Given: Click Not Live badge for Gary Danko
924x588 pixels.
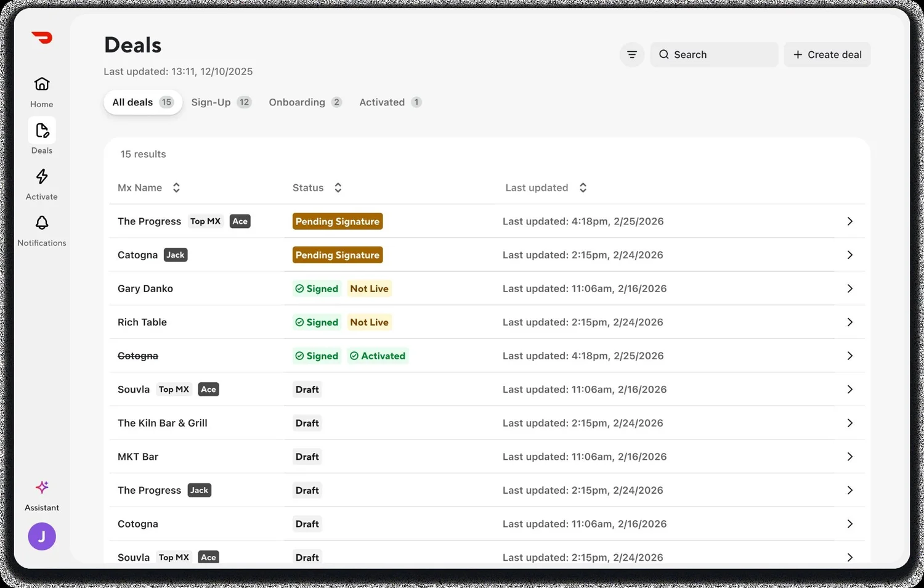Looking at the screenshot, I should 369,288.
